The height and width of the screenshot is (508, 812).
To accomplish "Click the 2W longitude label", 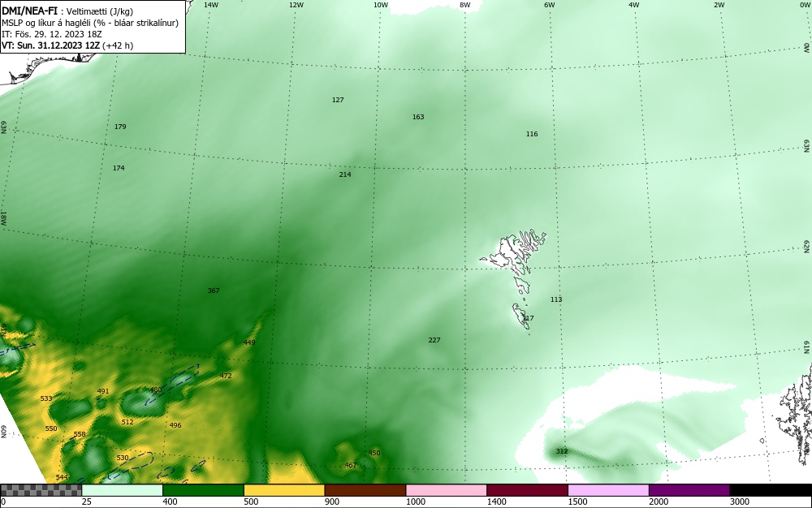I will (x=719, y=5).
